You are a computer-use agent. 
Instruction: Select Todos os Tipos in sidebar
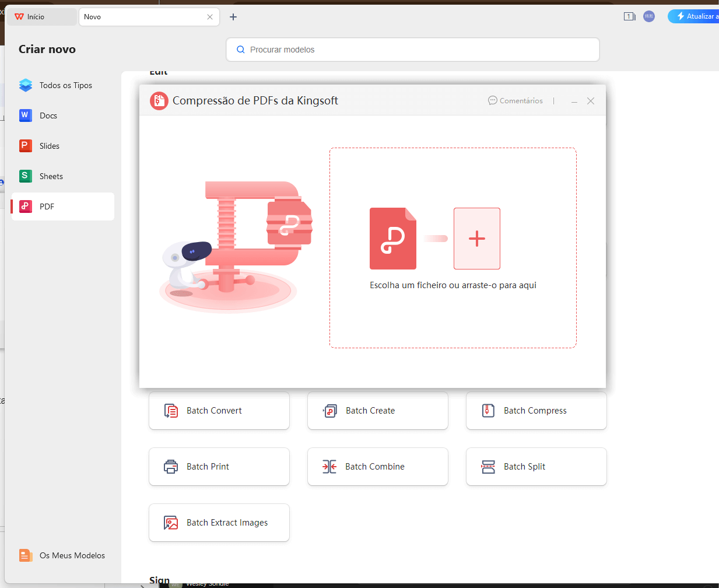click(x=63, y=85)
